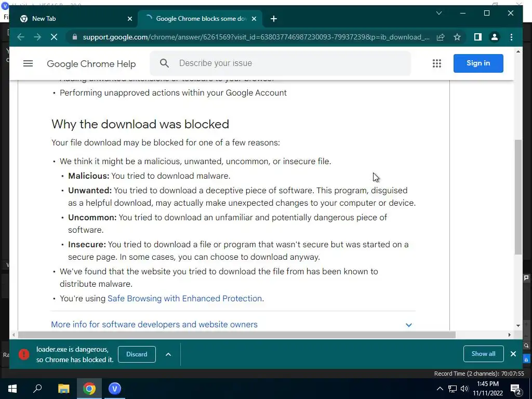Open Google Chrome Help home title

(x=91, y=64)
